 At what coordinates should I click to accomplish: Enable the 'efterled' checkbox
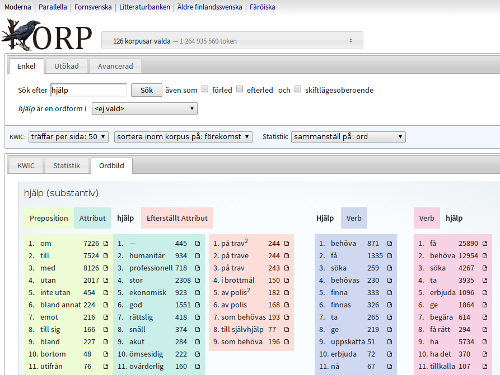(239, 89)
